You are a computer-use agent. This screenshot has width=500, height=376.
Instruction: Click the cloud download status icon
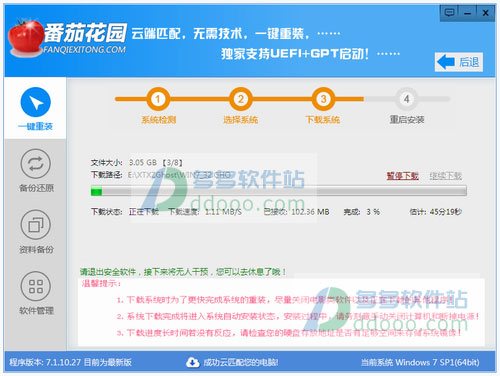click(193, 362)
